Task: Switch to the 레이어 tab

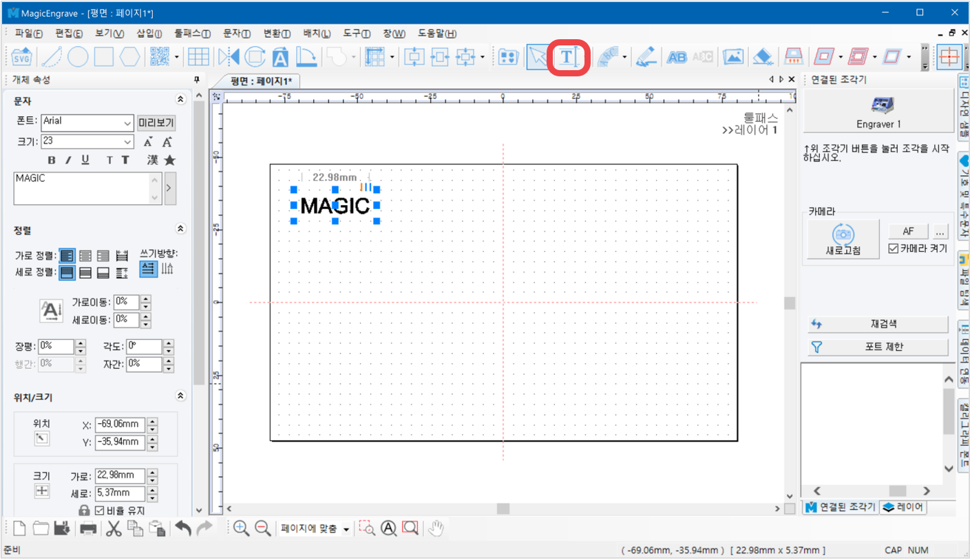Action: [903, 508]
